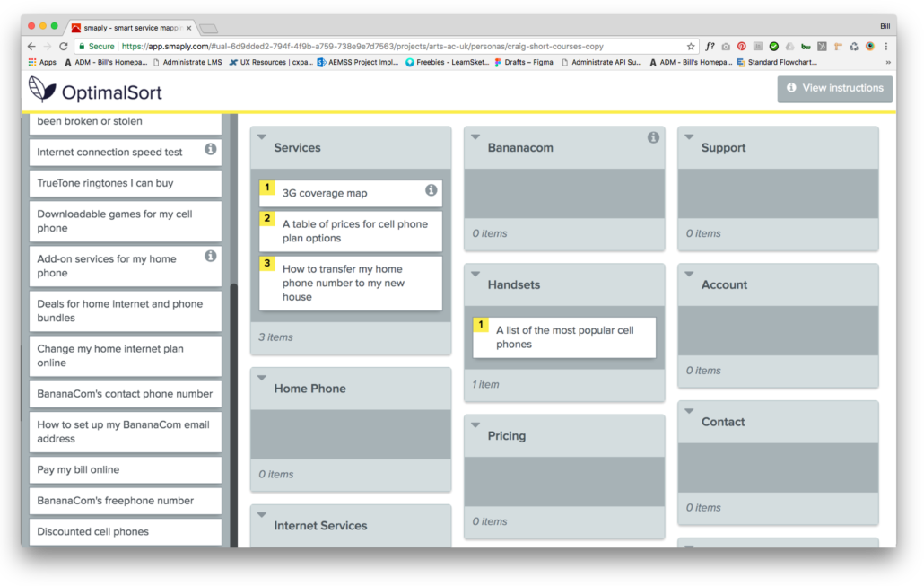
Task: Select BananaCom's contact phone number card
Action: [126, 394]
